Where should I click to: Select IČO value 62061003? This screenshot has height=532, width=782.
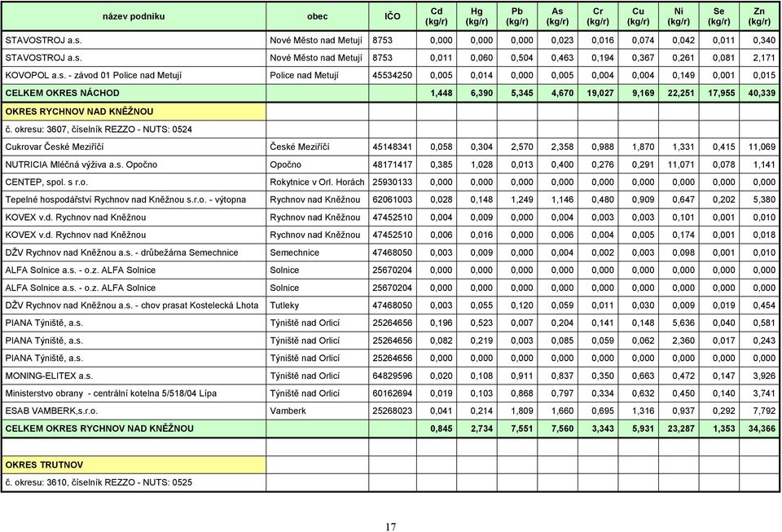coord(393,200)
